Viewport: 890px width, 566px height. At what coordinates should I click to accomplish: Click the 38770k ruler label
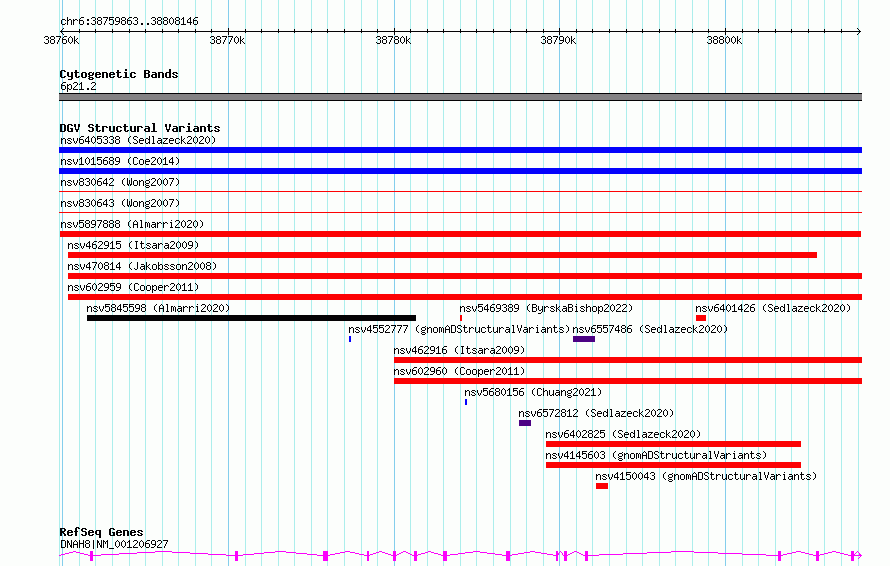pyautogui.click(x=227, y=40)
